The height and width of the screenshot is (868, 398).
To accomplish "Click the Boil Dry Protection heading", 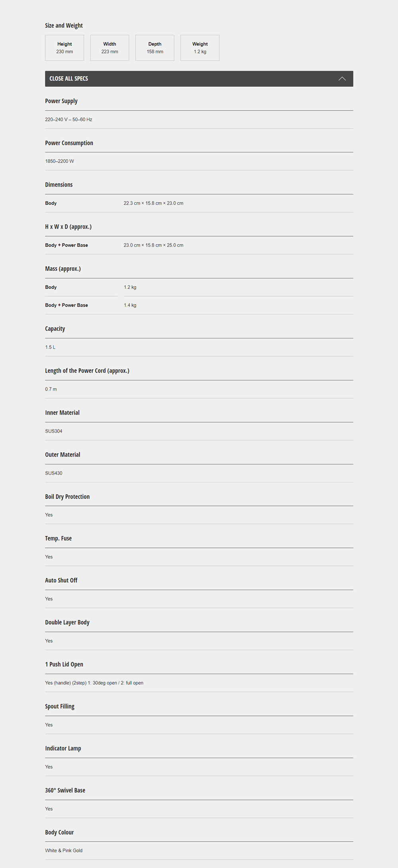I will pyautogui.click(x=67, y=497).
